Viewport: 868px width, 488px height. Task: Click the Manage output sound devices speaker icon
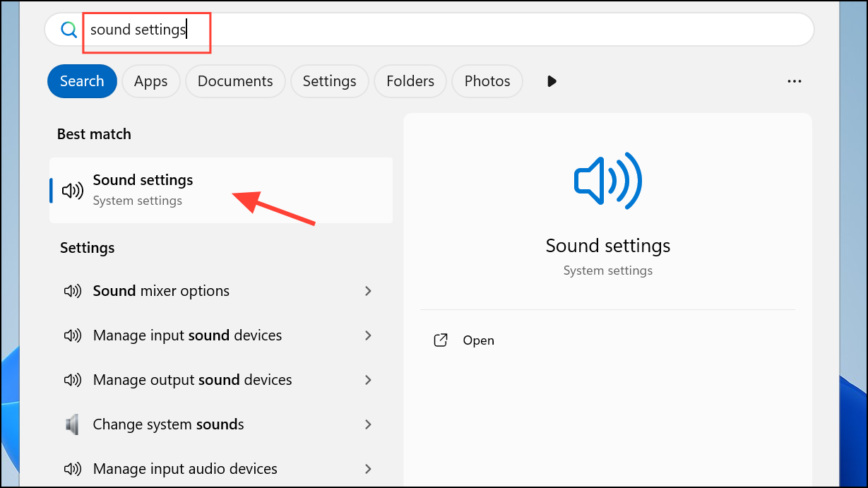(x=72, y=379)
